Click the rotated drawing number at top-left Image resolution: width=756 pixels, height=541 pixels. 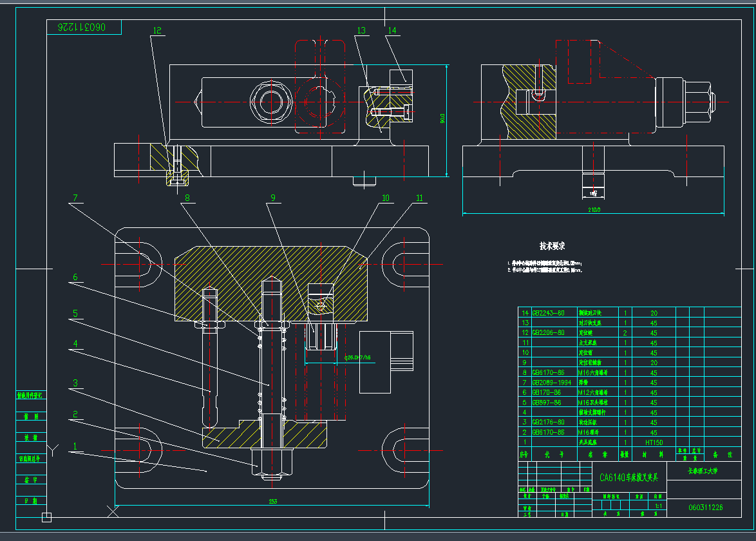coord(82,27)
